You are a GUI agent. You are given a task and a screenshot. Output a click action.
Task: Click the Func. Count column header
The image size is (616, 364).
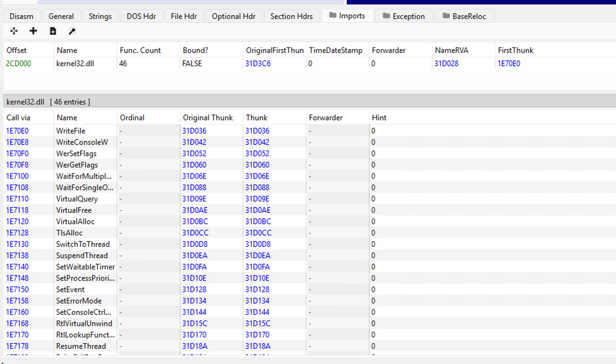click(140, 50)
